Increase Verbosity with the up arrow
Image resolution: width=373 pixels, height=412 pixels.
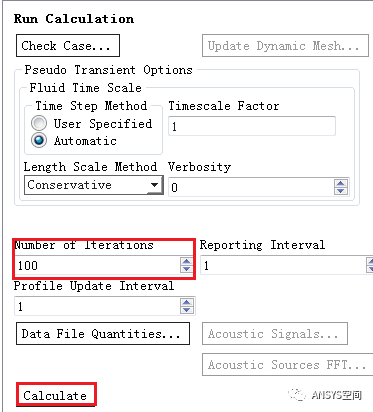click(x=341, y=183)
